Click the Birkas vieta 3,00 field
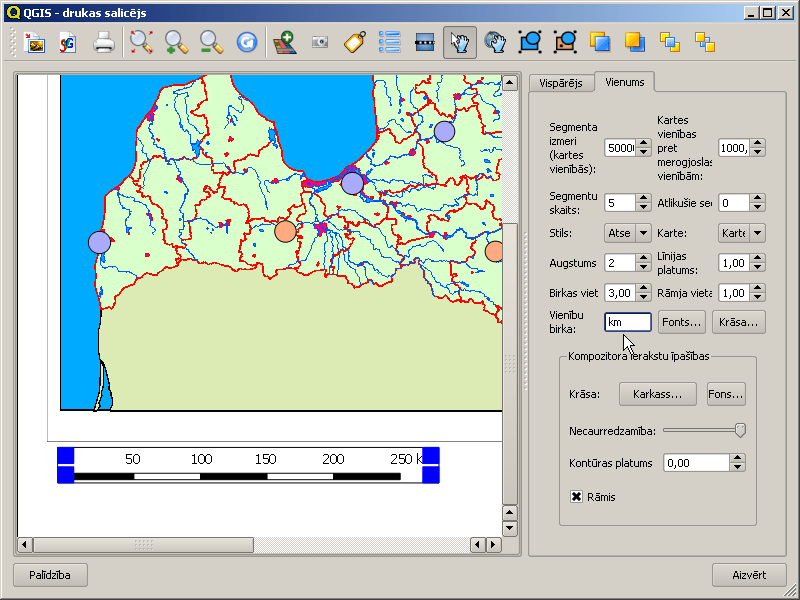 621,293
